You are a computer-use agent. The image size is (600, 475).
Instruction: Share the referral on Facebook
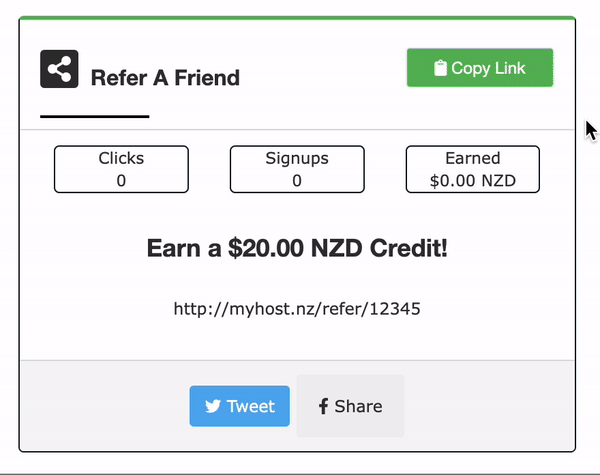[x=350, y=406]
